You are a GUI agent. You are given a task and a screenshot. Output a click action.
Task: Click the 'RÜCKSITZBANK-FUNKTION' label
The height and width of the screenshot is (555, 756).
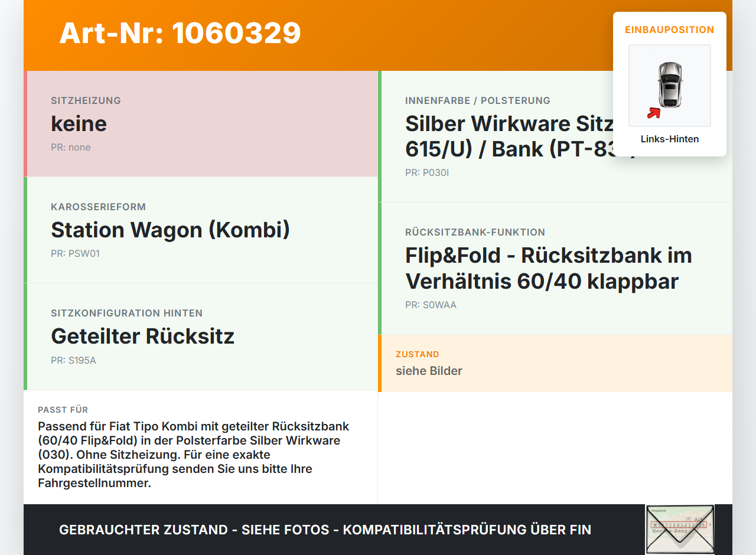[475, 232]
